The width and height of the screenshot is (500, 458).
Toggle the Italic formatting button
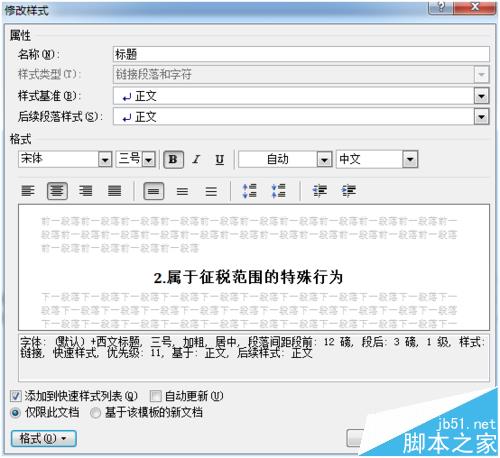coord(196,159)
